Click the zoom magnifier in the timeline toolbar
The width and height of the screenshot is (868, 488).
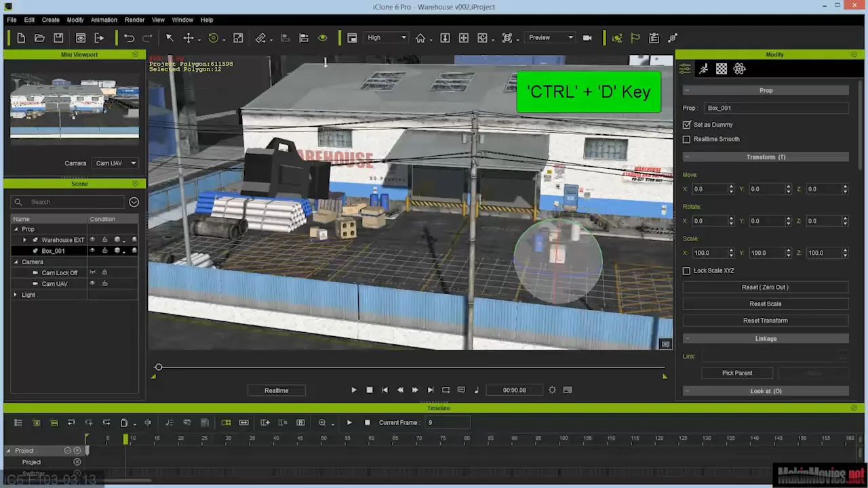pyautogui.click(x=322, y=422)
